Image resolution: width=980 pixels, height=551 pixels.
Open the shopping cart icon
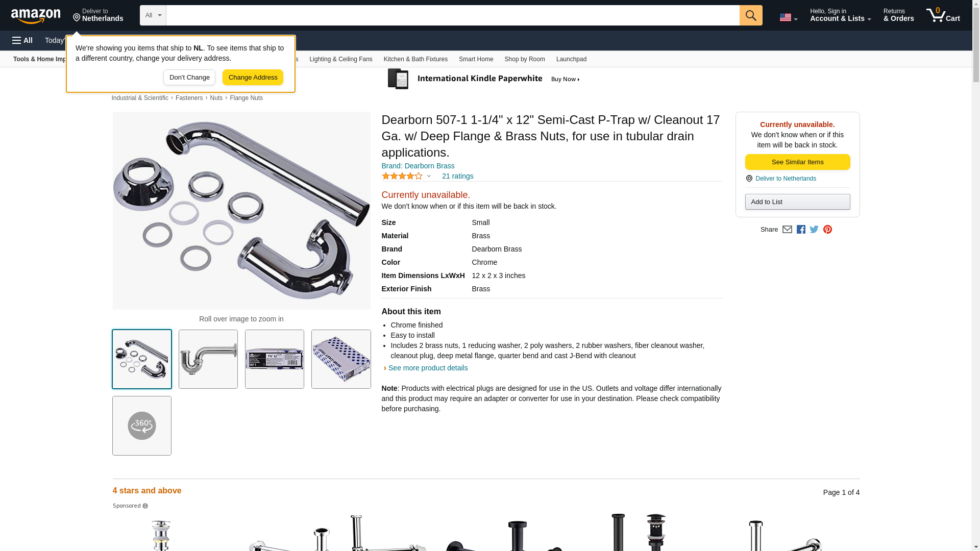point(943,15)
